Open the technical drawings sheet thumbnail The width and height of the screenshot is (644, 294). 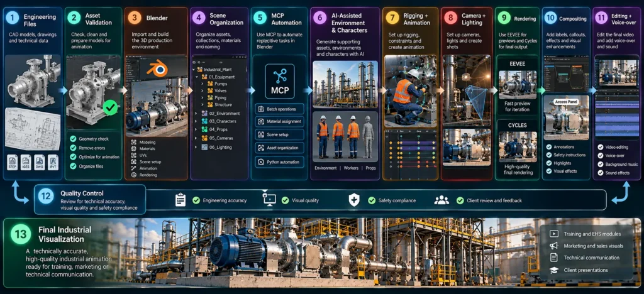(x=33, y=129)
